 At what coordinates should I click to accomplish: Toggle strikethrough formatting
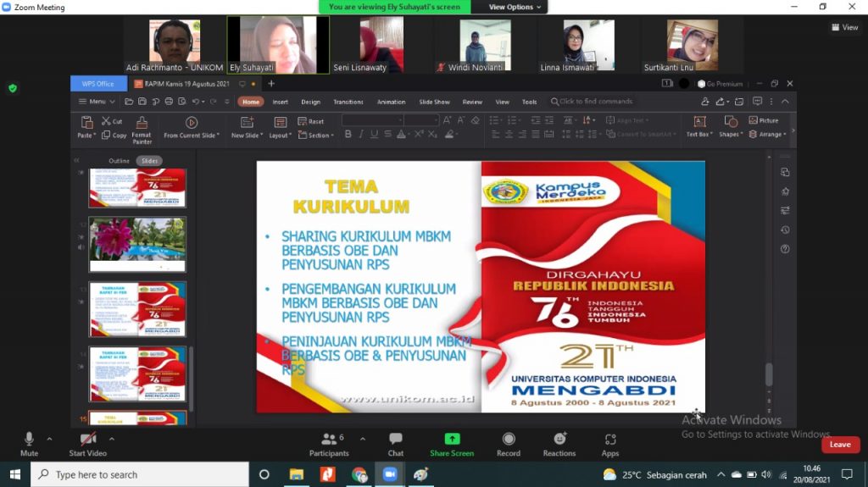pos(387,134)
